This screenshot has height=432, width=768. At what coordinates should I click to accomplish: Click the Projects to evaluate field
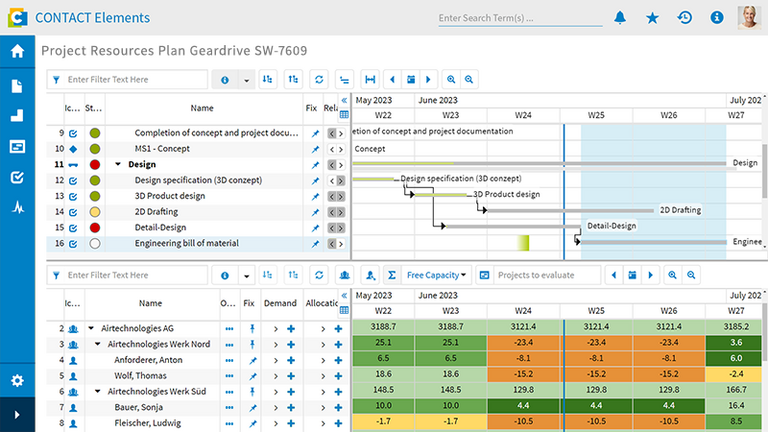(547, 275)
